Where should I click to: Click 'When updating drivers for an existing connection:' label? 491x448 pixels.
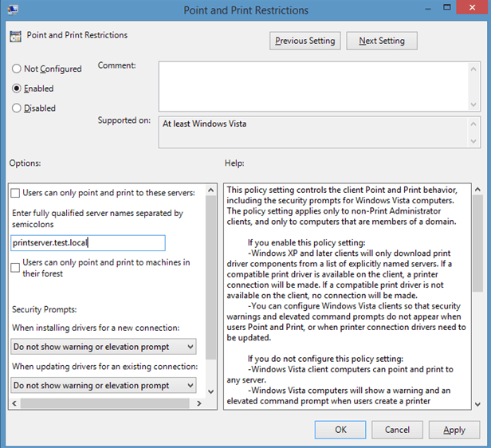point(105,366)
